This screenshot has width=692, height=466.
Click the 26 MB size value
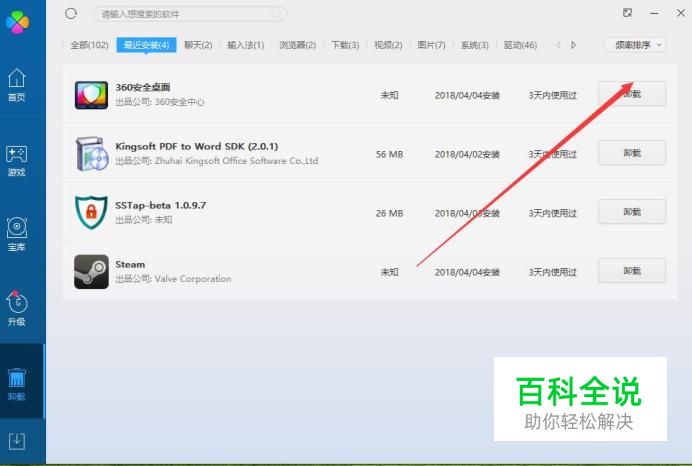(389, 214)
